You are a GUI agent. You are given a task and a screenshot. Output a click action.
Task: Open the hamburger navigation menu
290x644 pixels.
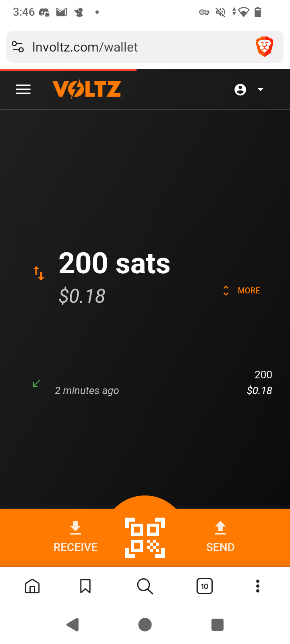pos(23,89)
